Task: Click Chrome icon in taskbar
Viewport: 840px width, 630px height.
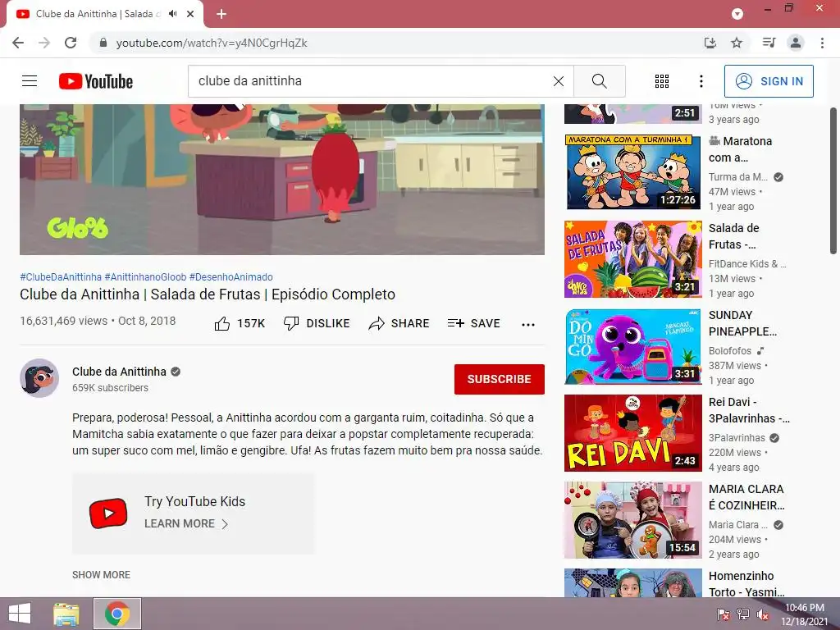Action: pos(117,614)
